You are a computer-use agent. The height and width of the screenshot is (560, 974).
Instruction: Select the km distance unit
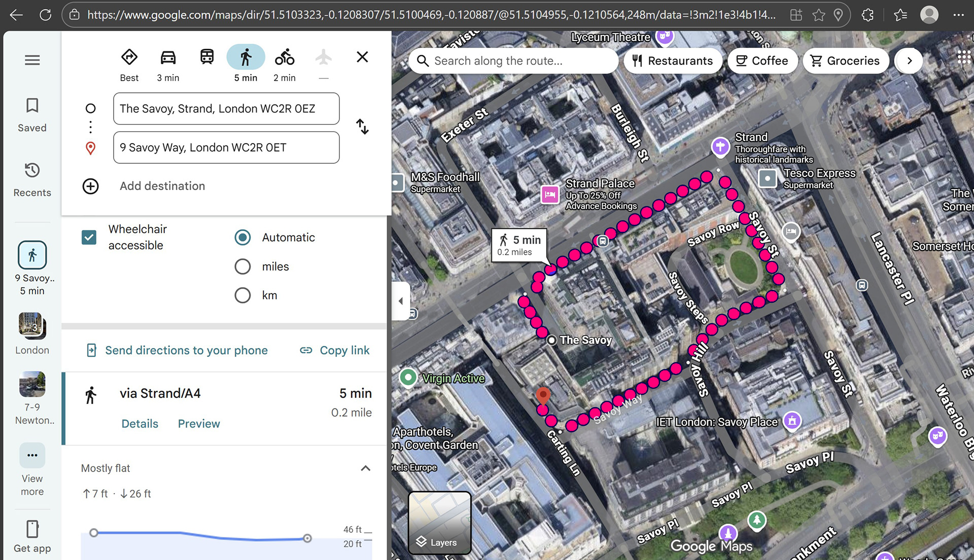[242, 295]
